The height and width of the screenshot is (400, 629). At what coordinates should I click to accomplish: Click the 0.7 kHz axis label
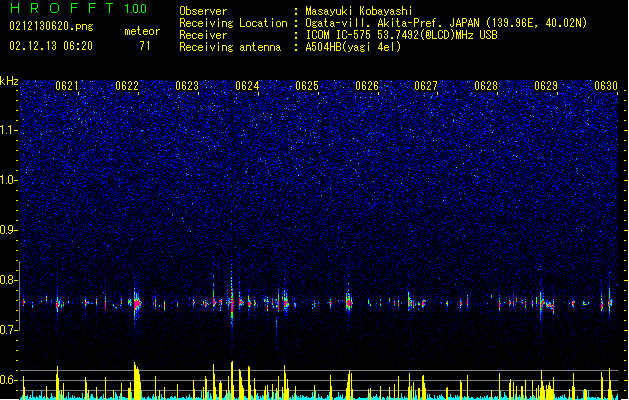(x=9, y=330)
